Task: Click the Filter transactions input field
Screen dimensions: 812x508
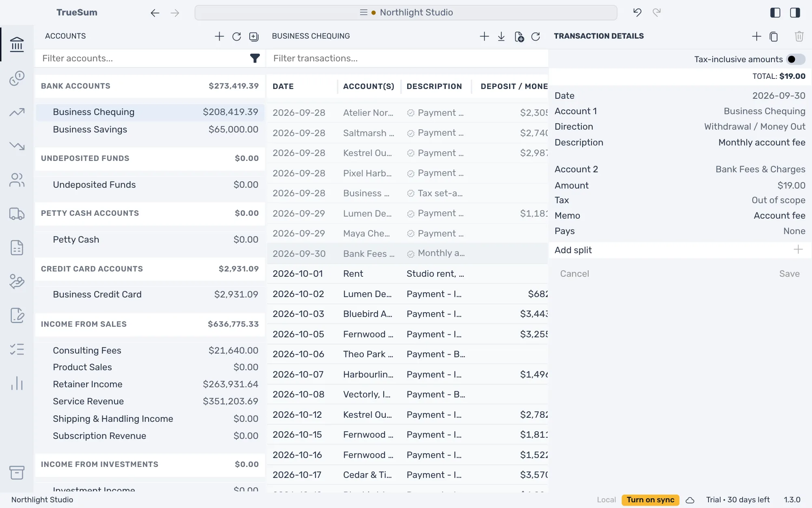Action: (x=407, y=59)
